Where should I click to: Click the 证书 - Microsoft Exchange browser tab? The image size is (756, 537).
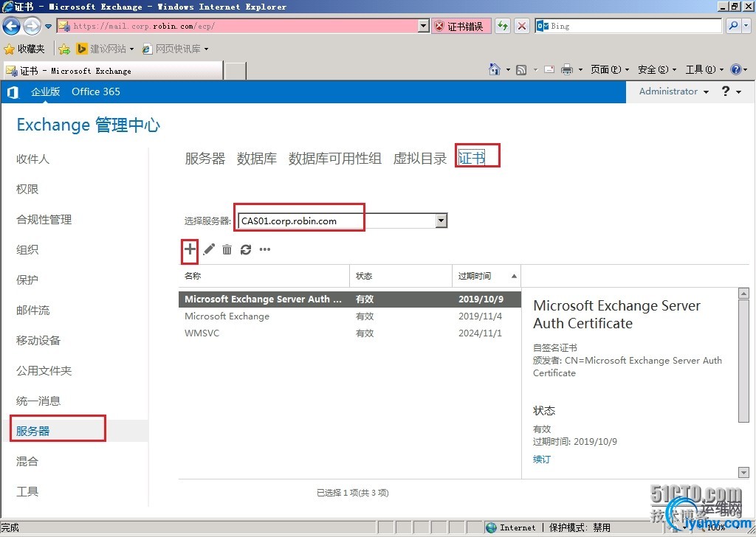pyautogui.click(x=113, y=71)
